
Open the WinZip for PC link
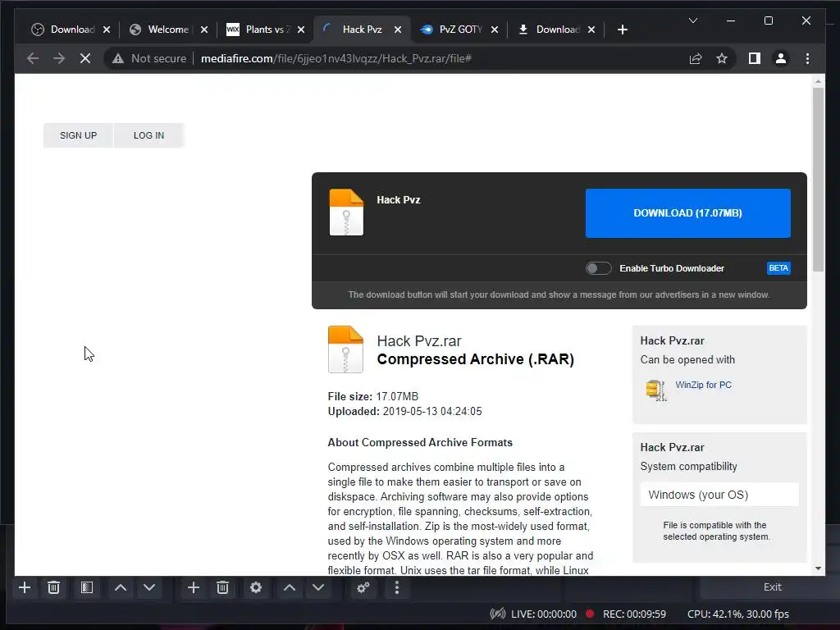703,385
